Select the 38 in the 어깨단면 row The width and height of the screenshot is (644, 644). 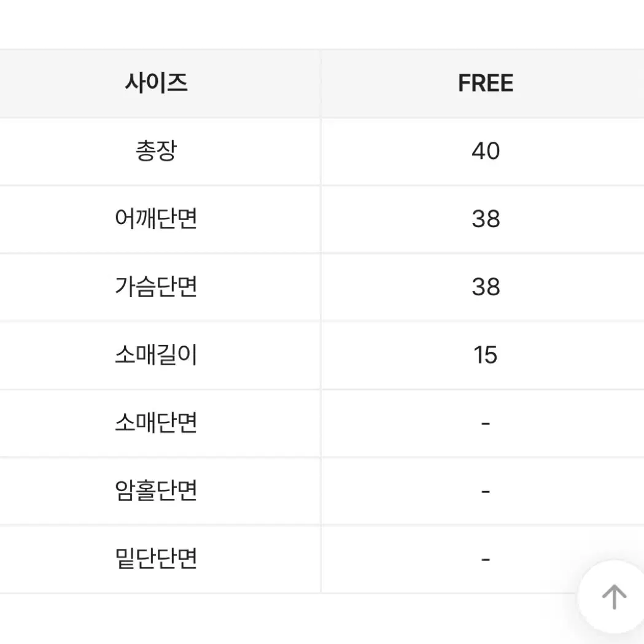point(485,219)
